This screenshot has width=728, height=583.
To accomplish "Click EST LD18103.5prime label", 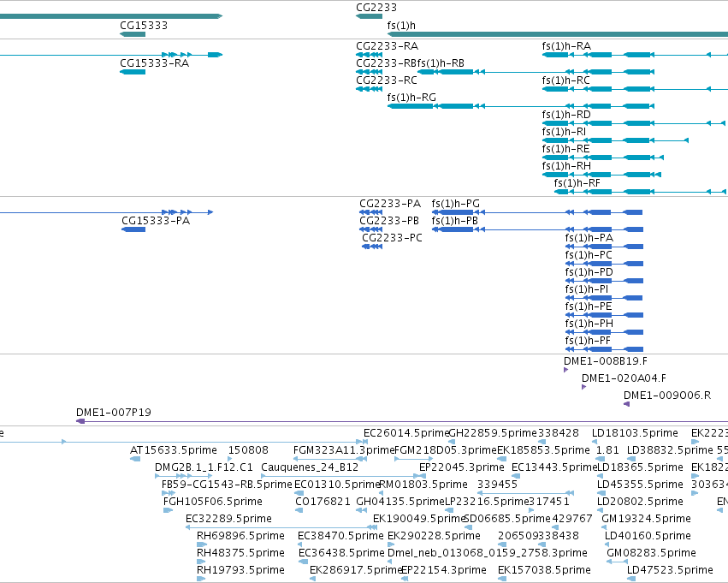I will point(635,433).
